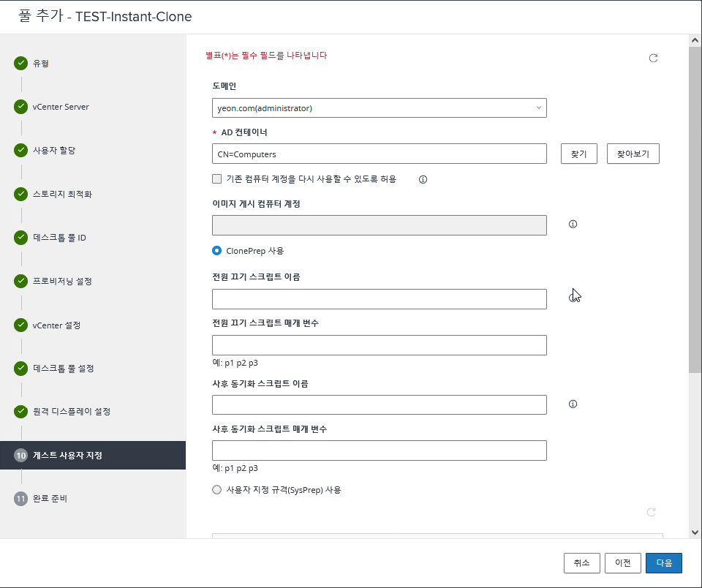Screen dimensions: 702x588
Task: Click the title 풀 추가 - TEST-Instant-Clone
Action: pyautogui.click(x=105, y=16)
